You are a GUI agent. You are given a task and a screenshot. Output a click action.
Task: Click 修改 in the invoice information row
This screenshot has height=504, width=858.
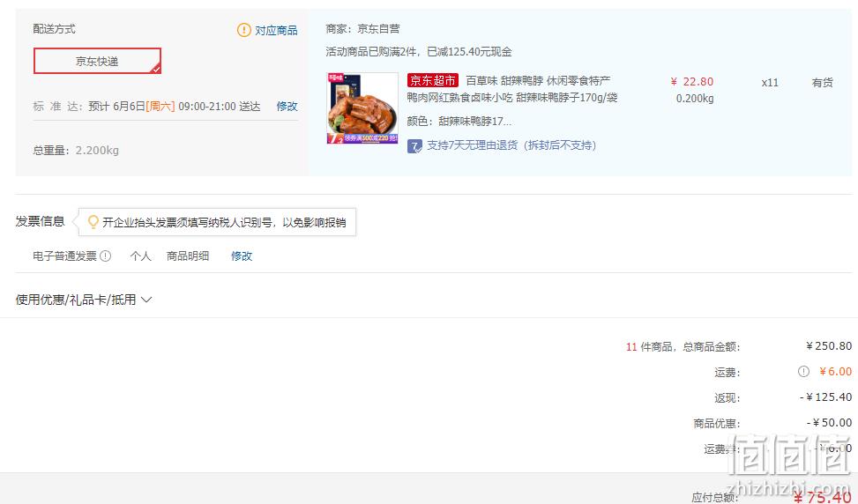click(242, 256)
